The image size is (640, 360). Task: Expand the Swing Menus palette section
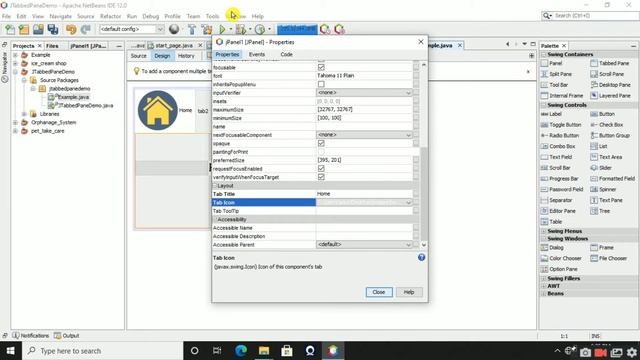click(x=544, y=231)
